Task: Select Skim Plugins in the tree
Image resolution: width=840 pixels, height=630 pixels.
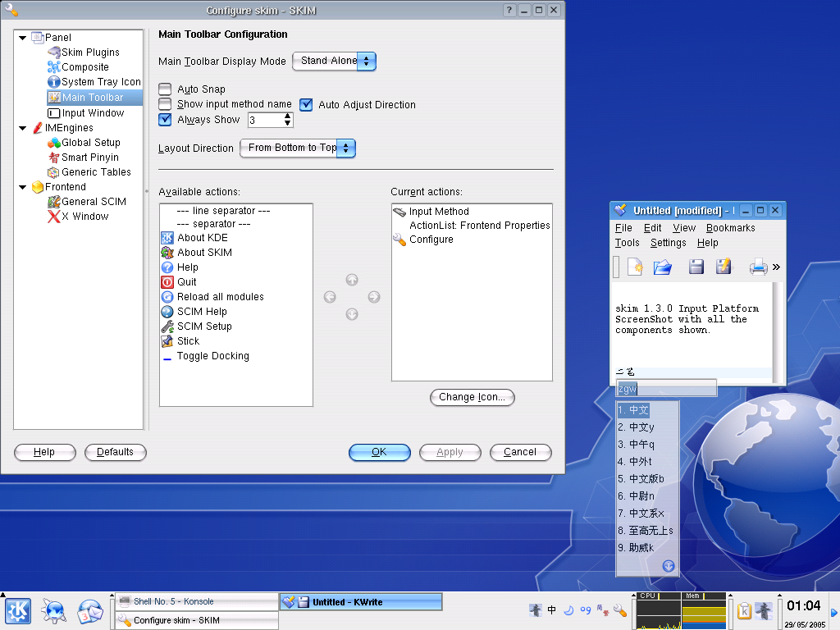Action: (83, 52)
